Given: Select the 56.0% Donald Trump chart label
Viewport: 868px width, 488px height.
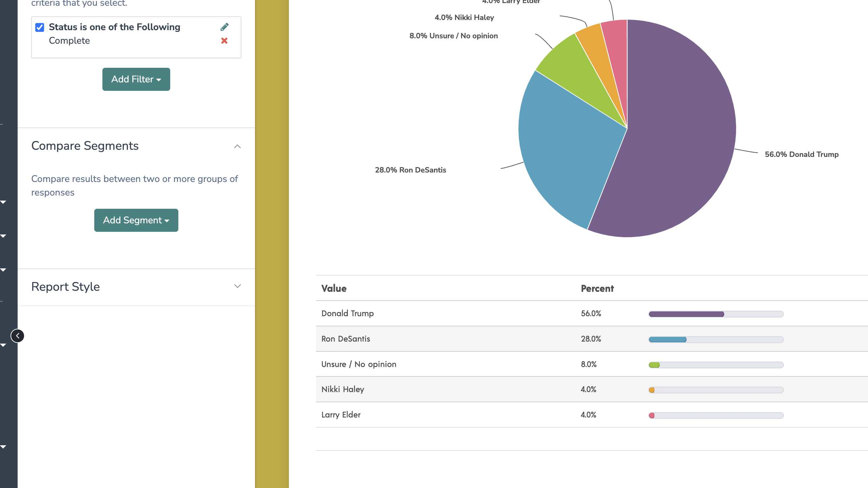Looking at the screenshot, I should click(x=802, y=155).
